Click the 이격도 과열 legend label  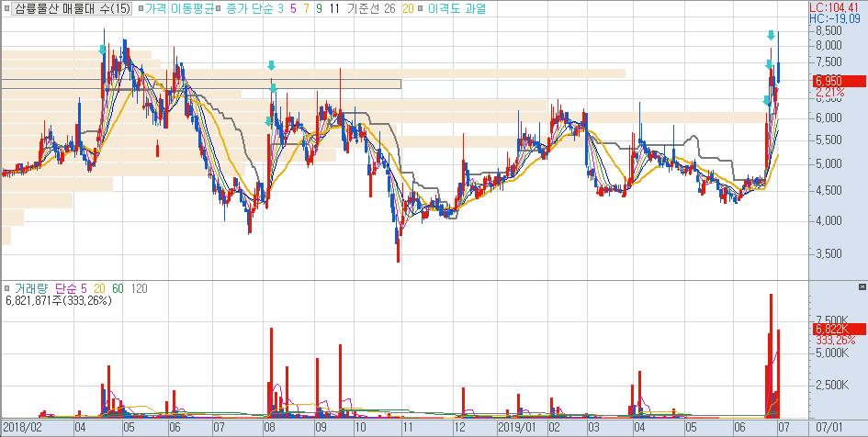457,9
